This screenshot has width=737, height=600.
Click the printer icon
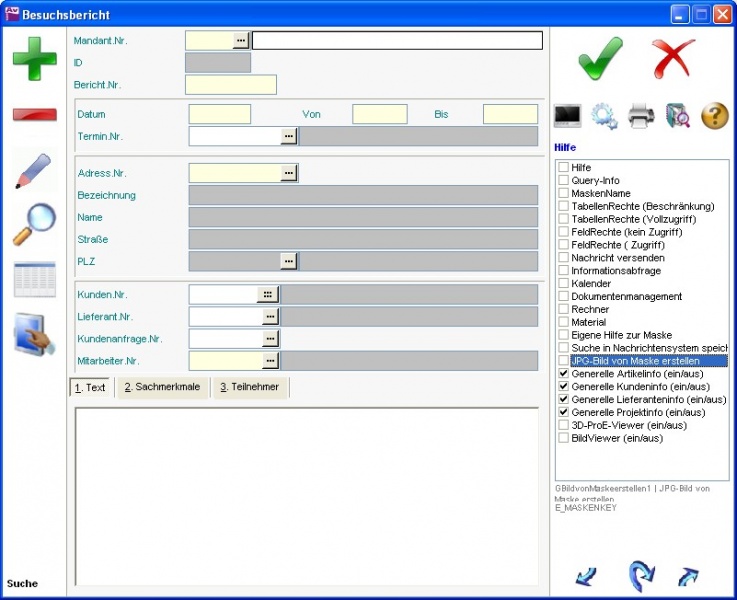point(641,116)
